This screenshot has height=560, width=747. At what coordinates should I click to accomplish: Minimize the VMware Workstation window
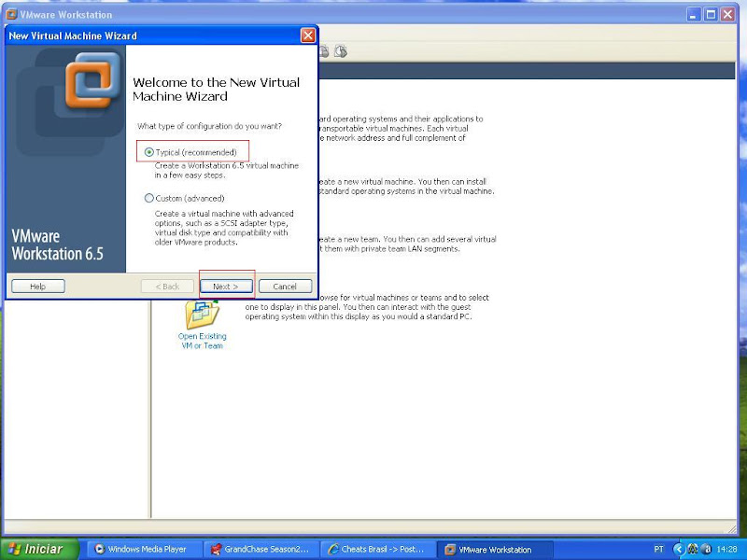(694, 15)
